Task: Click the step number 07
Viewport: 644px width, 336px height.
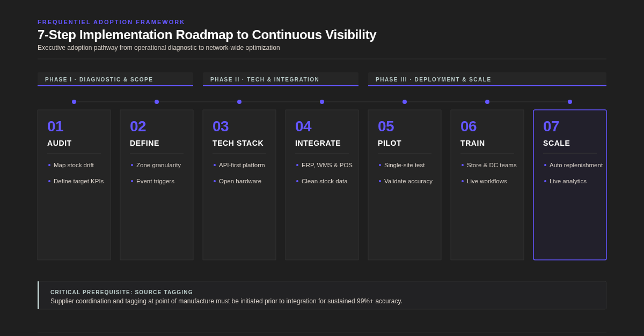Action: [551, 126]
